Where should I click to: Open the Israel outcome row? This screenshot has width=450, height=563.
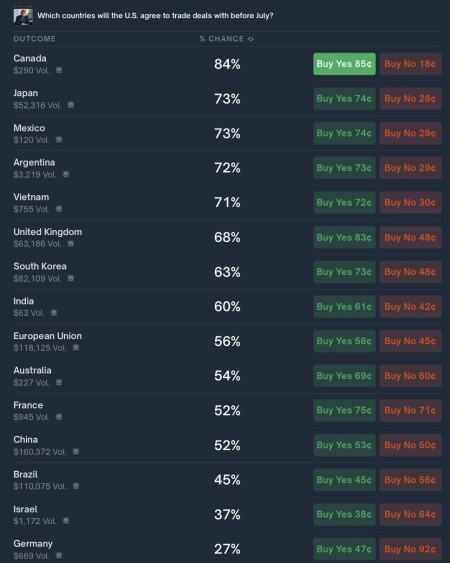[227, 515]
